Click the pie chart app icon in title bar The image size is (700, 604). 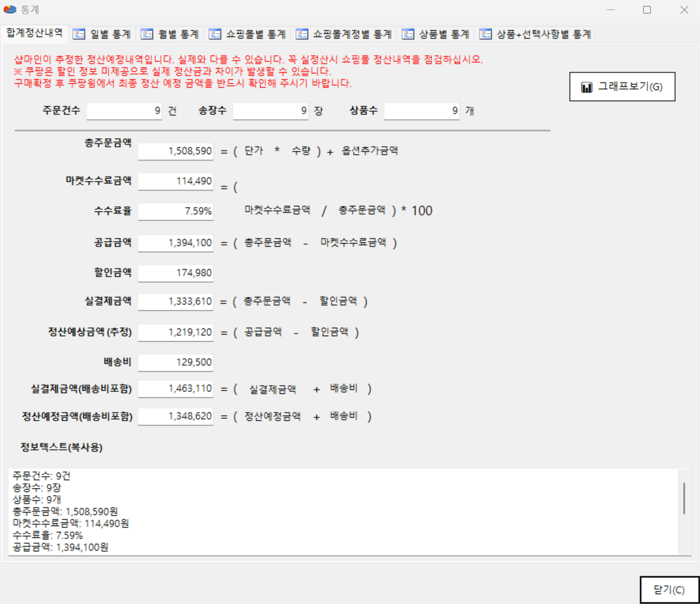10,9
